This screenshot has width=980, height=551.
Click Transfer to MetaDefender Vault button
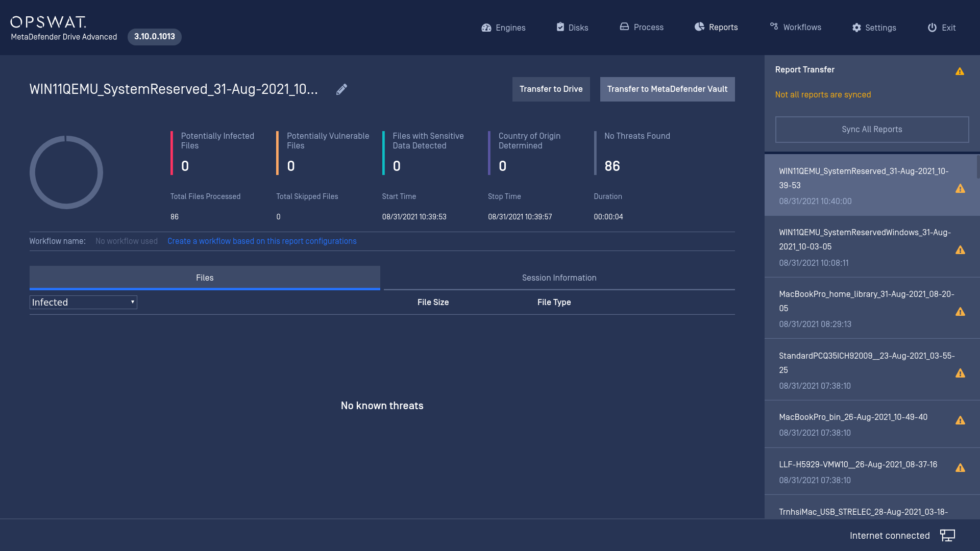[x=668, y=89]
